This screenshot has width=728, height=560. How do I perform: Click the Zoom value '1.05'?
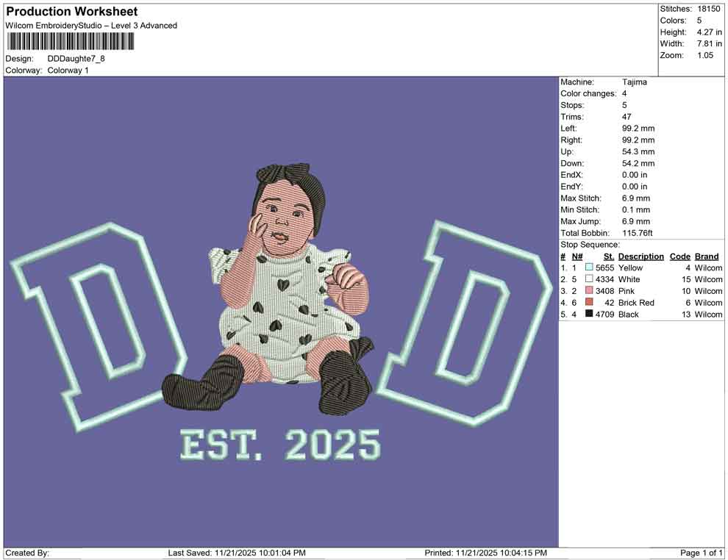click(704, 55)
